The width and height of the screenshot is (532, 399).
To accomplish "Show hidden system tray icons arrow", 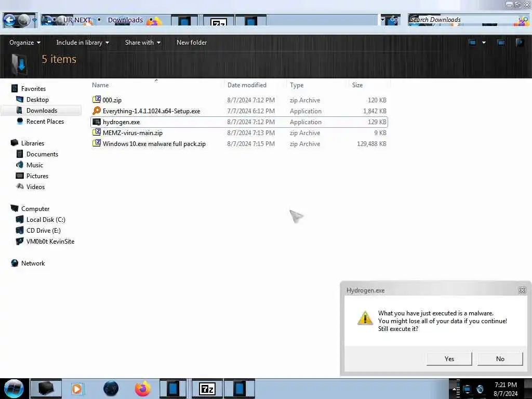I will [454, 389].
